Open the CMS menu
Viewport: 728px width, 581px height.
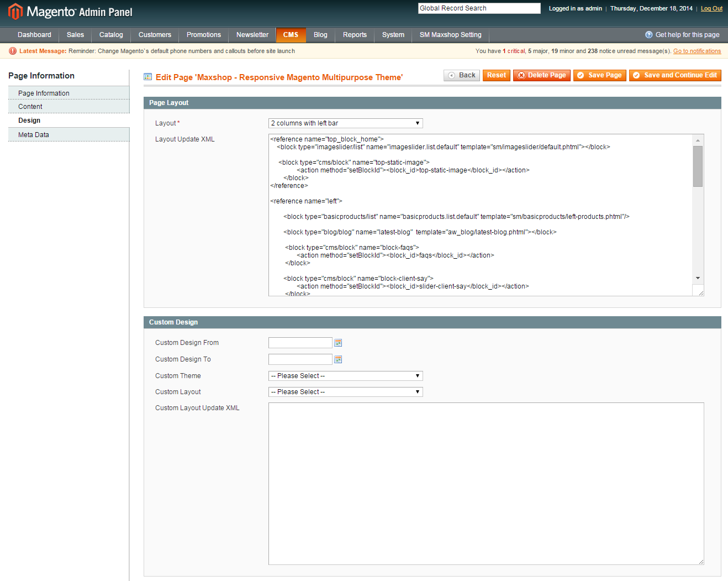pos(291,35)
